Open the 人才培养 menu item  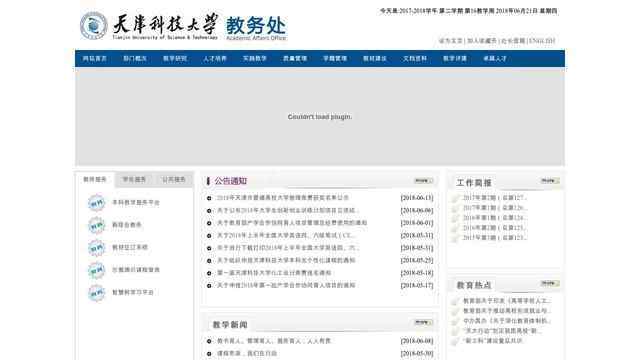point(215,58)
